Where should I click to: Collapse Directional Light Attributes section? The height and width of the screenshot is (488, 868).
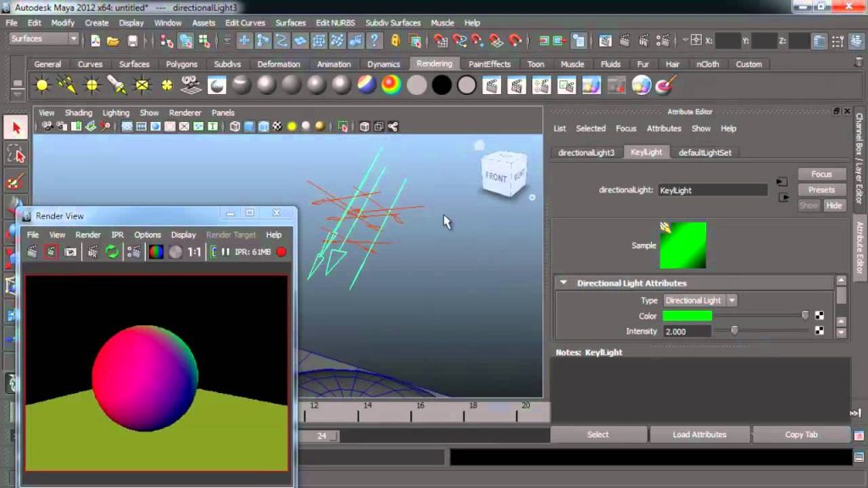[x=564, y=283]
